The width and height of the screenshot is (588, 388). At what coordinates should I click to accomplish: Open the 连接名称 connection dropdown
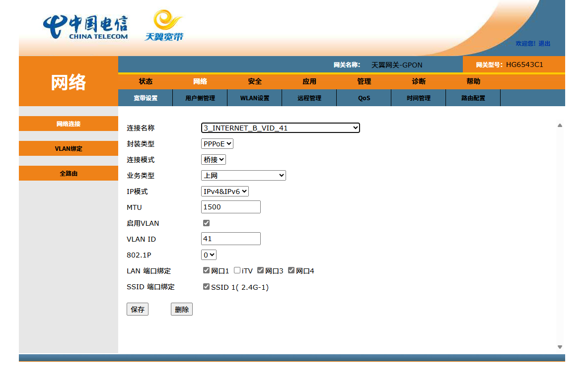(280, 128)
